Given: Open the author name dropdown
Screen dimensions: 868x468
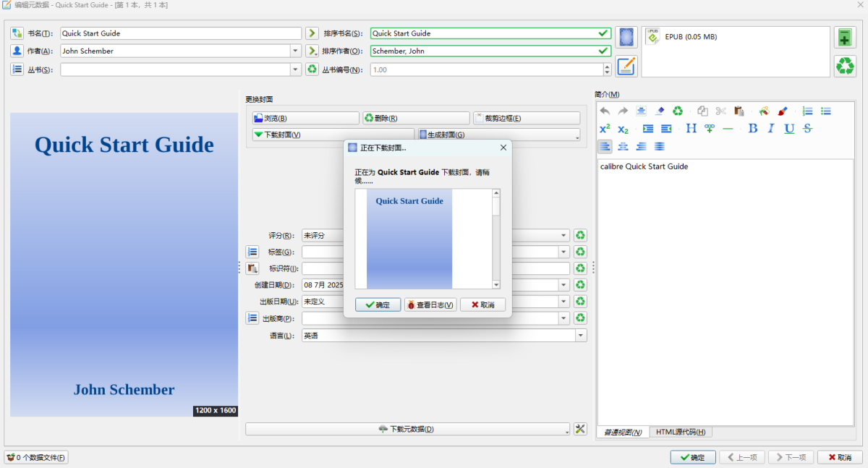Looking at the screenshot, I should (295, 51).
